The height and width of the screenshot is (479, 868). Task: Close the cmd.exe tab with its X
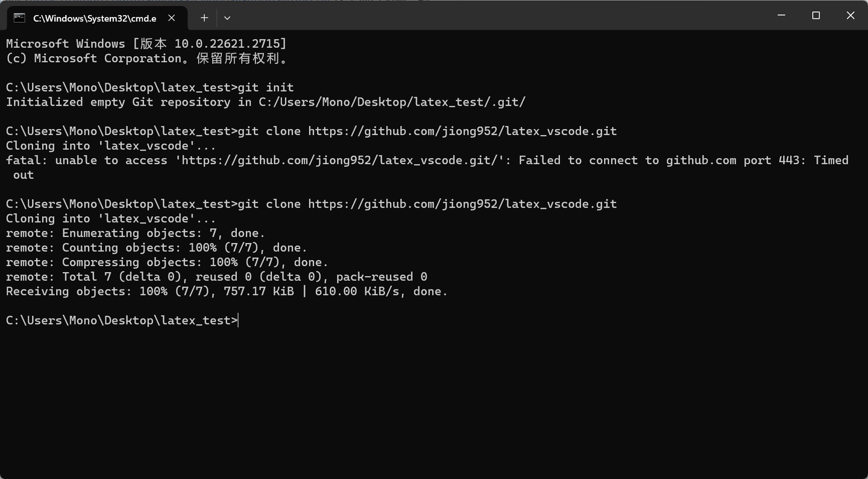[171, 18]
